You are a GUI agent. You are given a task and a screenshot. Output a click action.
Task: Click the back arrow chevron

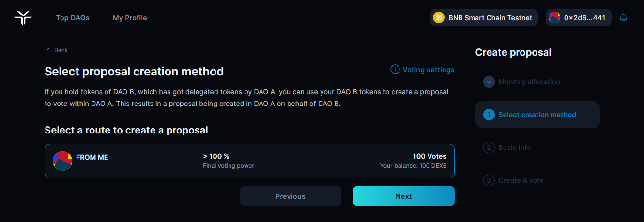(x=48, y=50)
